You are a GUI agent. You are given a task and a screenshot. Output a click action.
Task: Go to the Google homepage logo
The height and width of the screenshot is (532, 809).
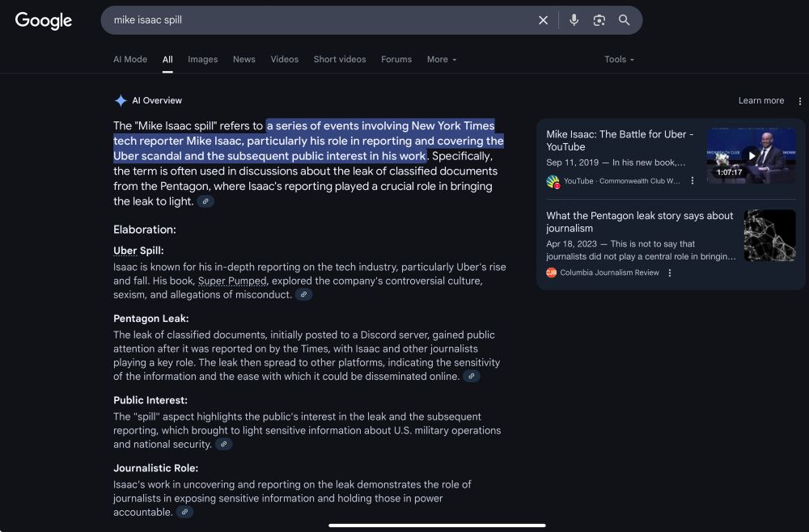[x=44, y=21]
